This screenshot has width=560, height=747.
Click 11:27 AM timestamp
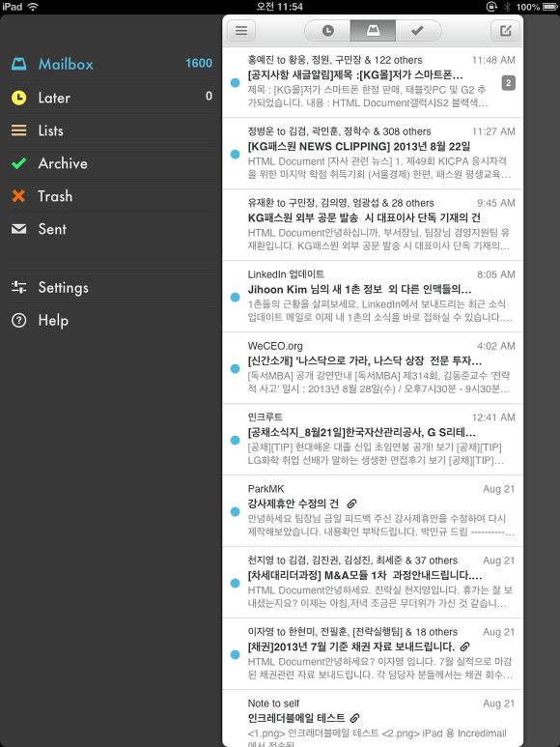(493, 131)
